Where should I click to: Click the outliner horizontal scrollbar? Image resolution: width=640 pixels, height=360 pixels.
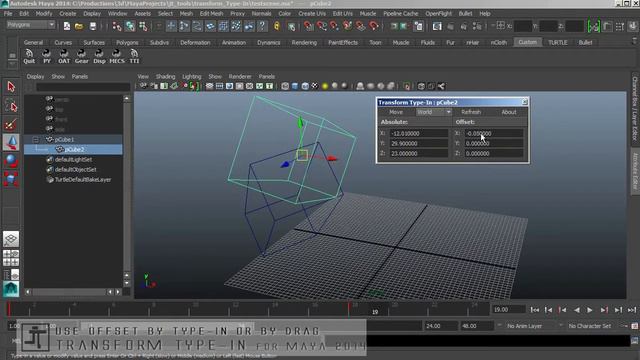coord(70,292)
